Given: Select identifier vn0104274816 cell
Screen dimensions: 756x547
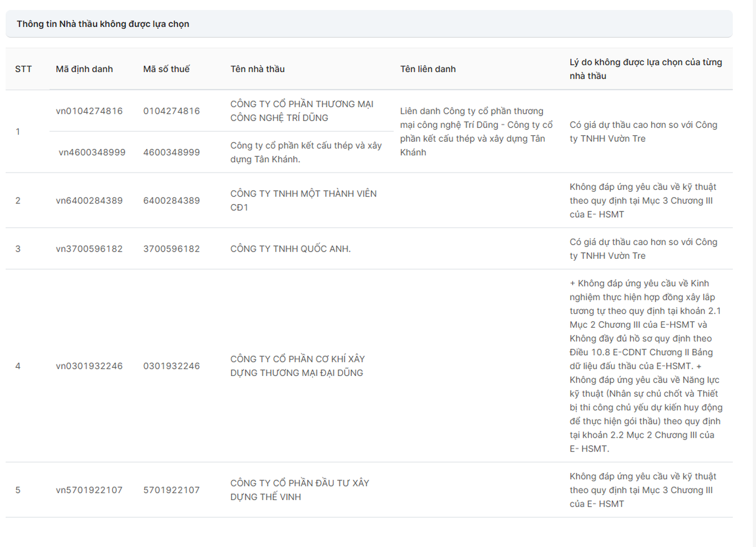Looking at the screenshot, I should (89, 111).
